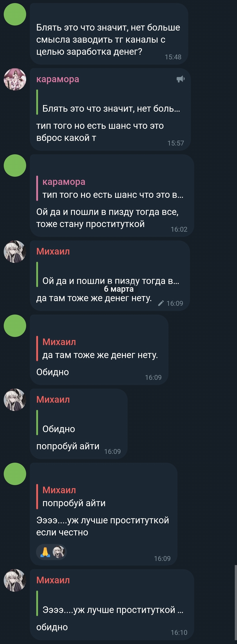This screenshot has height=644, width=237.
Task: Open Михаил name above 'да там тоже'
Action: 53,251
